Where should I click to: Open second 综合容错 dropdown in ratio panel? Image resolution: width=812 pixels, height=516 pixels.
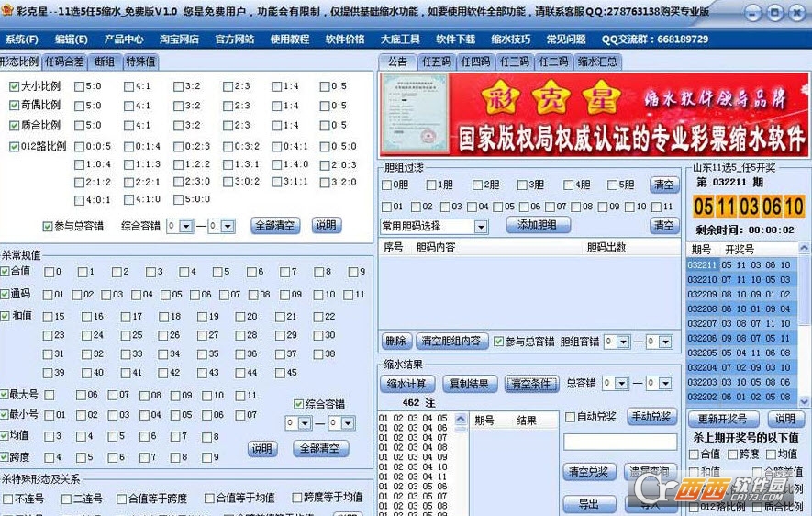pos(228,226)
